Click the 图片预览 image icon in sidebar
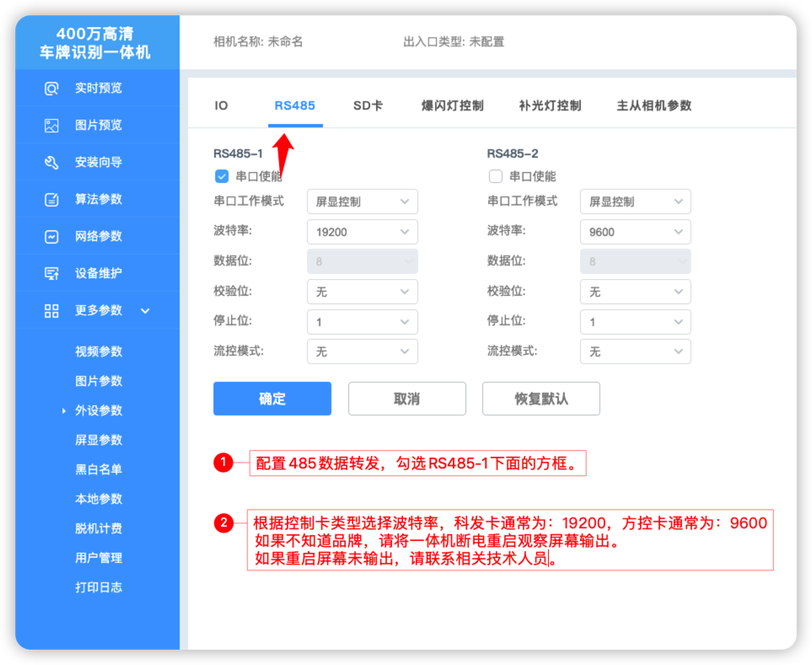Viewport: 812px width, 665px height. [x=51, y=126]
